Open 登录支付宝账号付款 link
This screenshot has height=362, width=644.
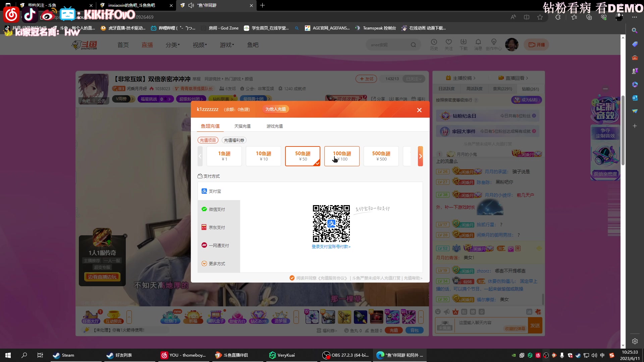[331, 247]
